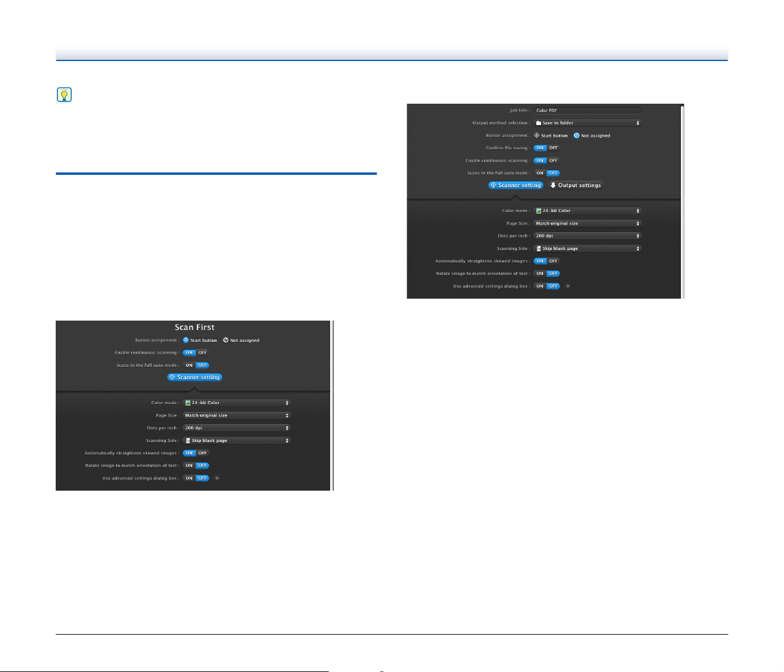
Task: Click the Start button diamond icon in Scan First panel
Action: coord(186,340)
